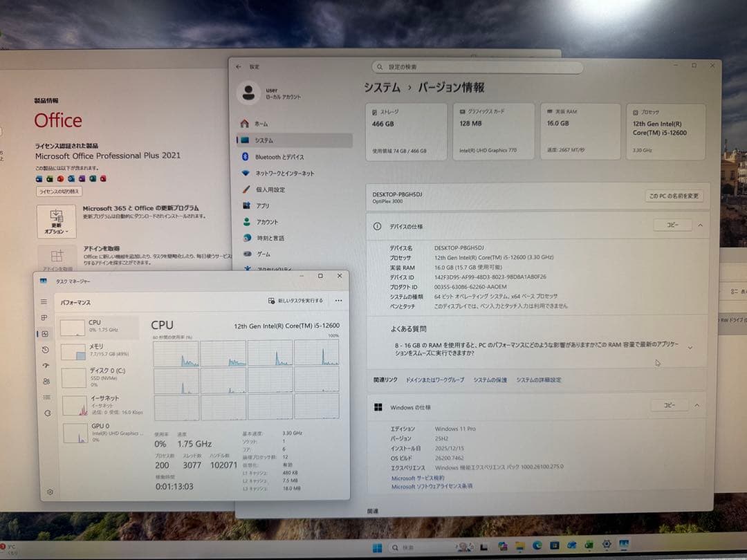Select システム in the Settings navigation
This screenshot has height=560, width=747.
pos(277,140)
